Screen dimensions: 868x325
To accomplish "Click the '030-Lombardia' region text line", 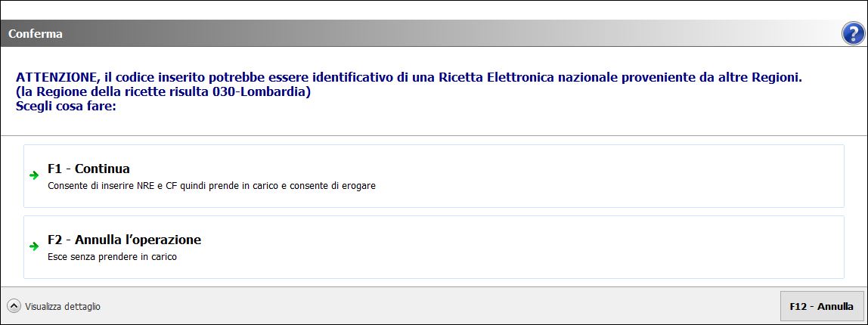I will coord(163,92).
